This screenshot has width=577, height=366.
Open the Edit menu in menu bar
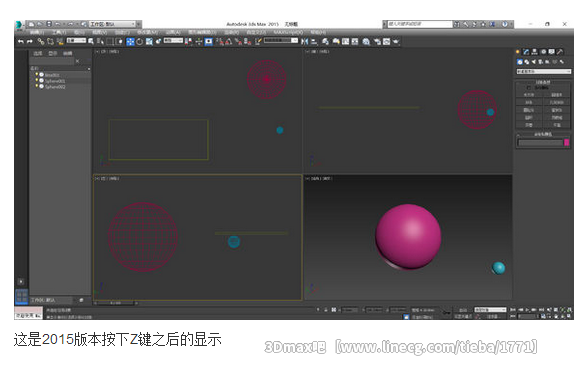coord(37,32)
